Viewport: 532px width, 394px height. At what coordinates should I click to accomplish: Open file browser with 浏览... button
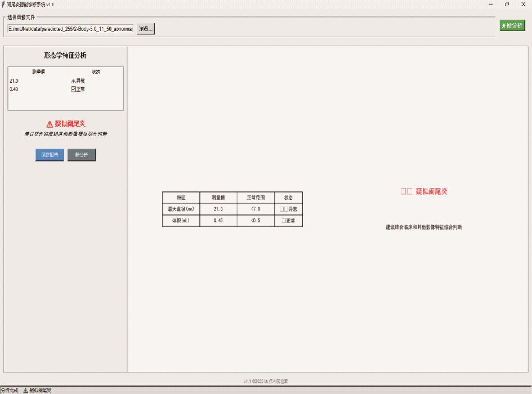click(145, 28)
